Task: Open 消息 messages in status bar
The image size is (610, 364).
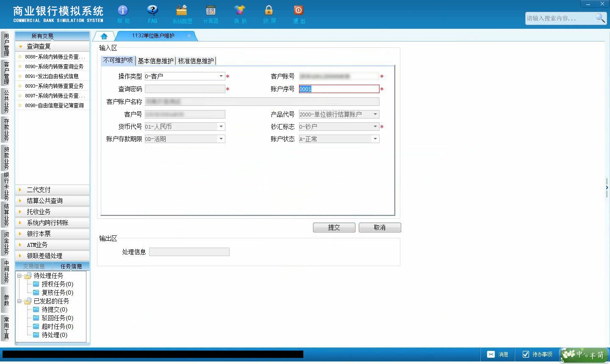Action: coord(498,354)
